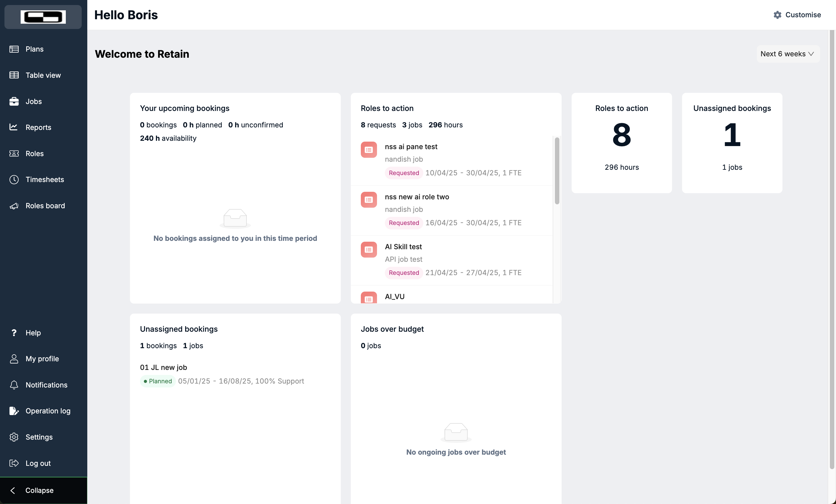
Task: Switch to My profile
Action: pos(42,358)
